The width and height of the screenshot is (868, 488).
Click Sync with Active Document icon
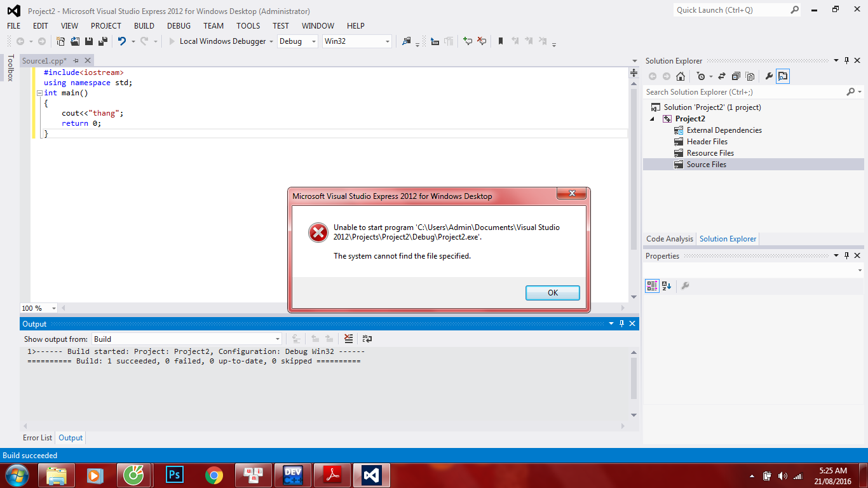pos(722,76)
